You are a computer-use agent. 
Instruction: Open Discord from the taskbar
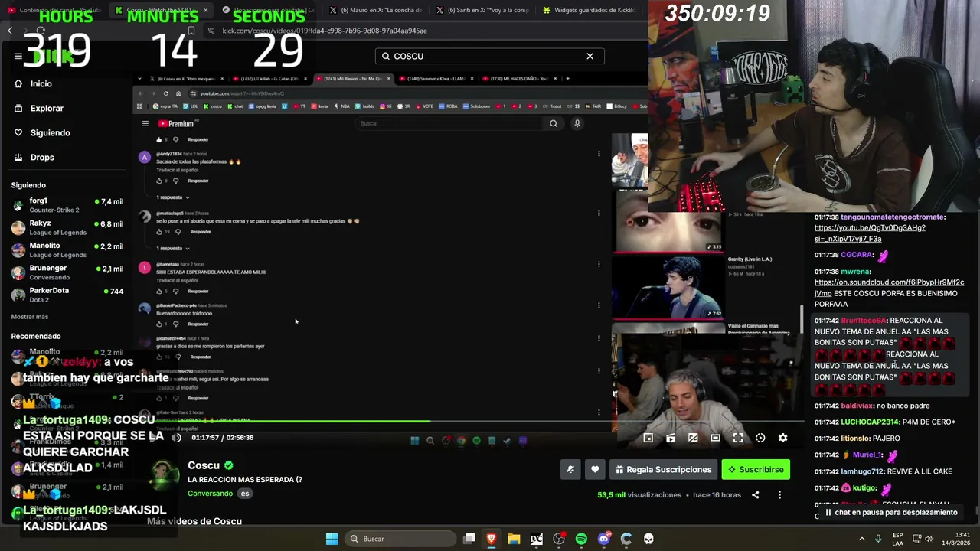click(x=604, y=539)
